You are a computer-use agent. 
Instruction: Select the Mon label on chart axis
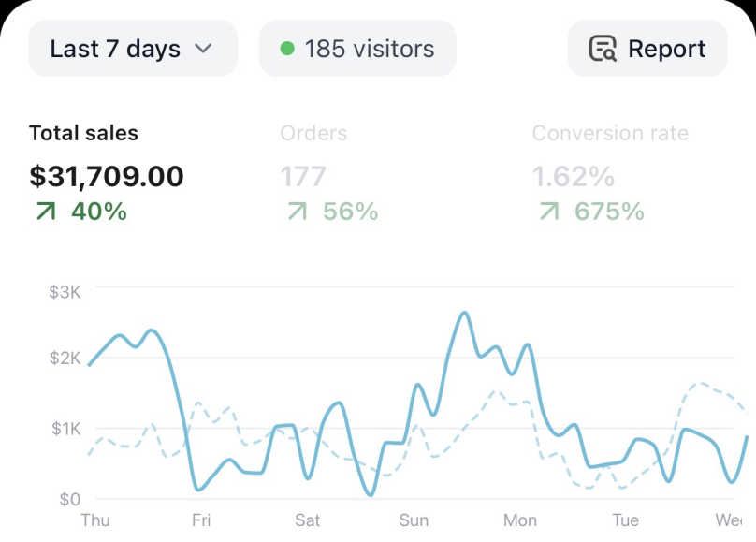[x=520, y=520]
